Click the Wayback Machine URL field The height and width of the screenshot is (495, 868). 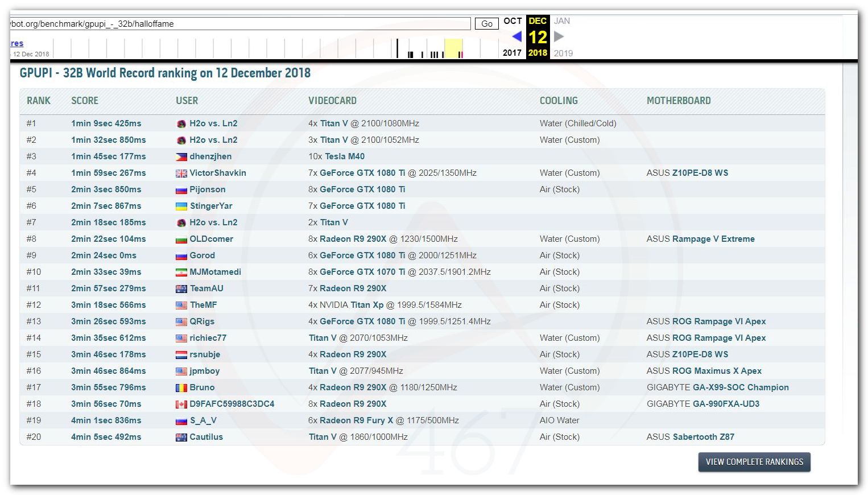[x=240, y=24]
